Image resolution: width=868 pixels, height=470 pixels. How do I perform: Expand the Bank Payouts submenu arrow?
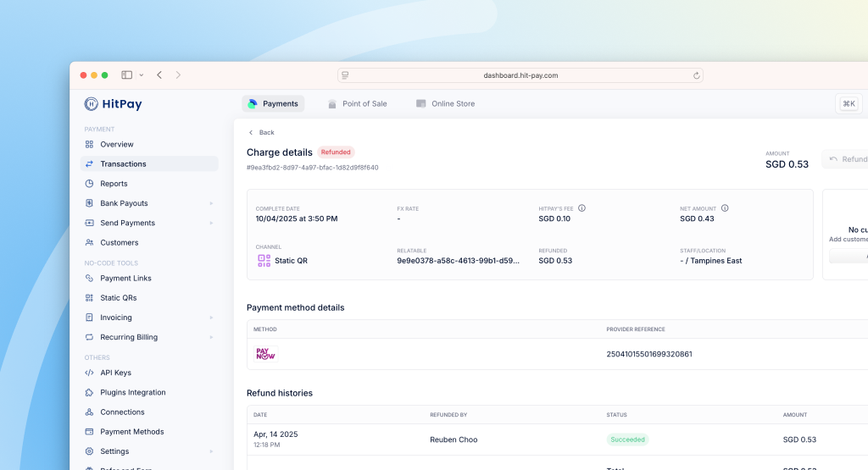pyautogui.click(x=211, y=203)
